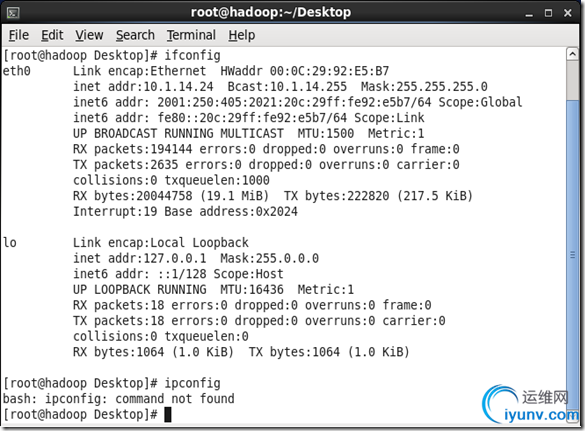Click the 'command not found' error line
Image resolution: width=585 pixels, height=431 pixels.
point(119,399)
